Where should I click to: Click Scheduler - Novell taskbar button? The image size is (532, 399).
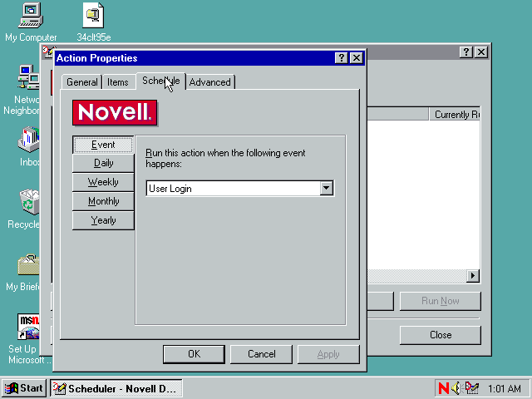pos(116,388)
